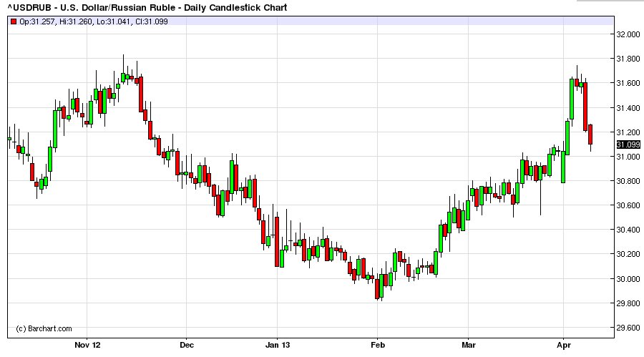Click the 'Nov 12' date axis label

[87, 345]
